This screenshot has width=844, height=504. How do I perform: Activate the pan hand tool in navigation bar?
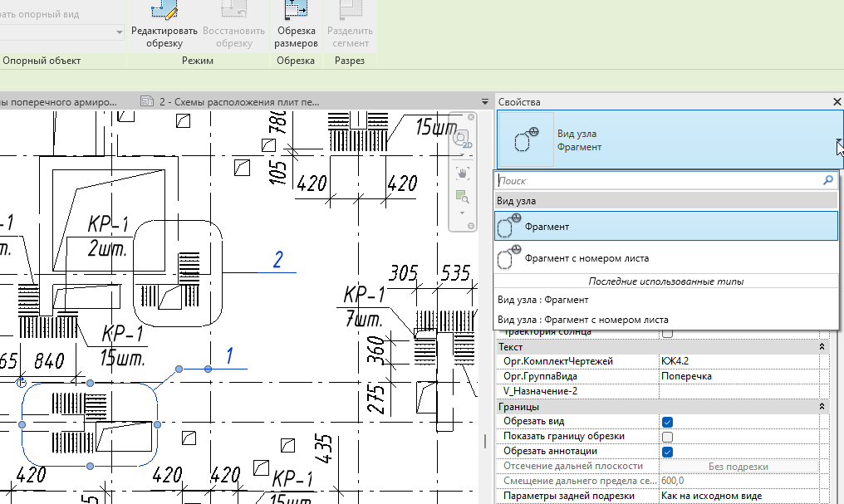[x=462, y=173]
